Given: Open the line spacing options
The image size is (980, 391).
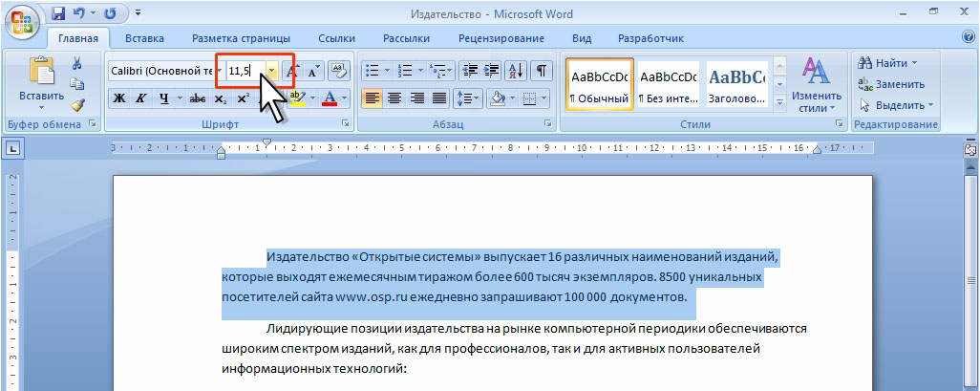Looking at the screenshot, I should tap(469, 98).
